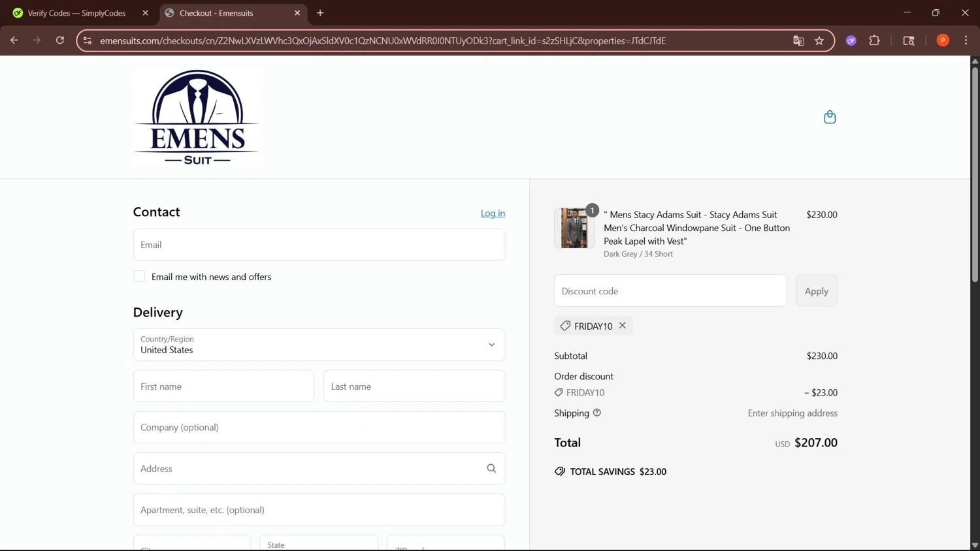Bookmark this page with star icon
Screen dimensions: 980x551
819,40
